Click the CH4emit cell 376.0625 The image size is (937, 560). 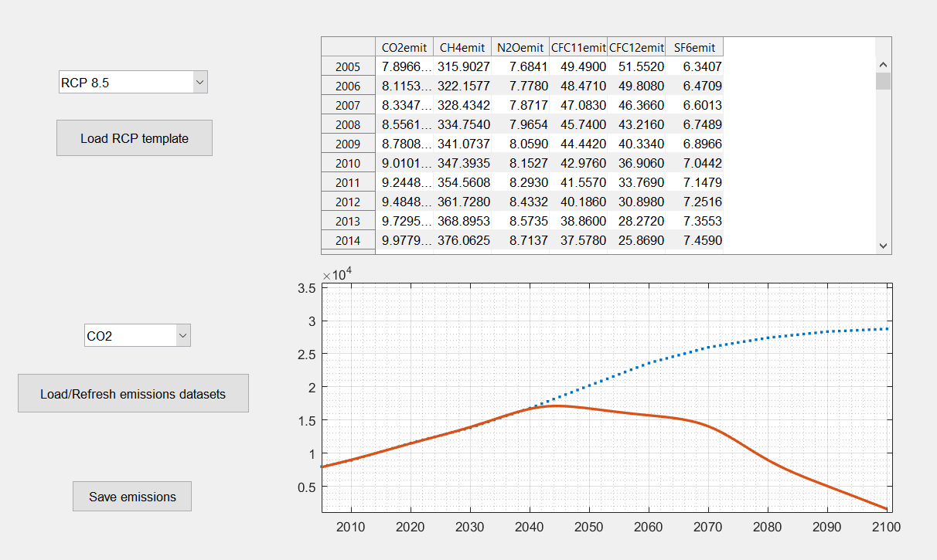pos(462,241)
